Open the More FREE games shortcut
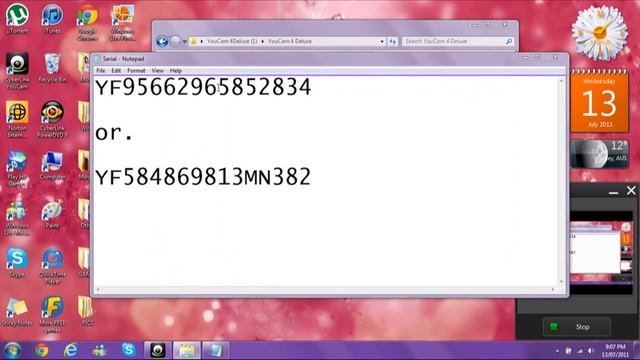The image size is (640, 360). (x=52, y=314)
